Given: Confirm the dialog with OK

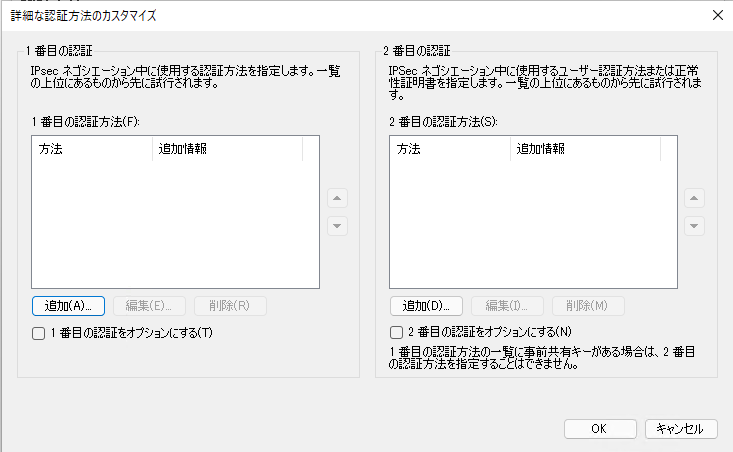Looking at the screenshot, I should 600,429.
